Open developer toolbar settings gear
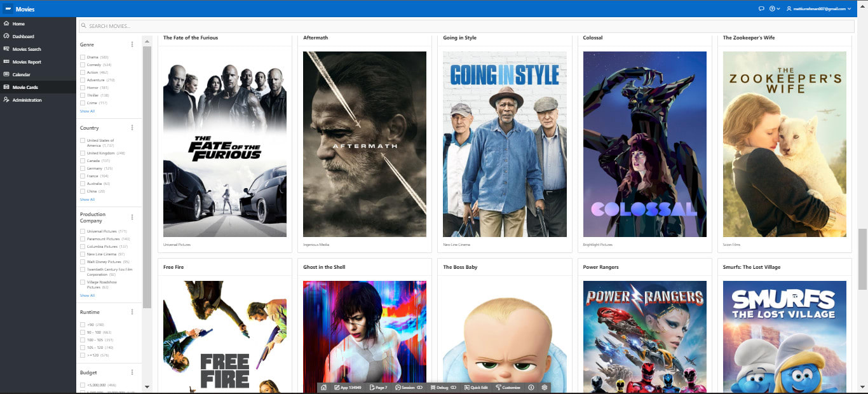The height and width of the screenshot is (394, 868). pyautogui.click(x=545, y=388)
